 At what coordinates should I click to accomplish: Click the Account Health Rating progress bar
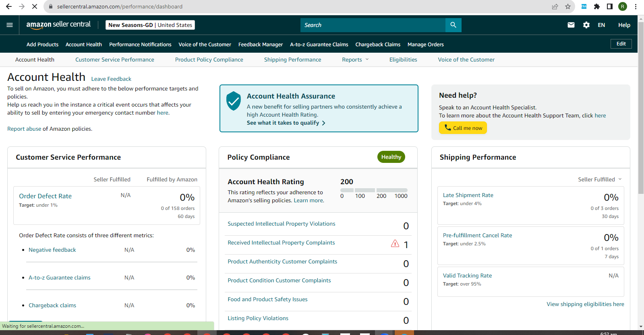tap(374, 190)
